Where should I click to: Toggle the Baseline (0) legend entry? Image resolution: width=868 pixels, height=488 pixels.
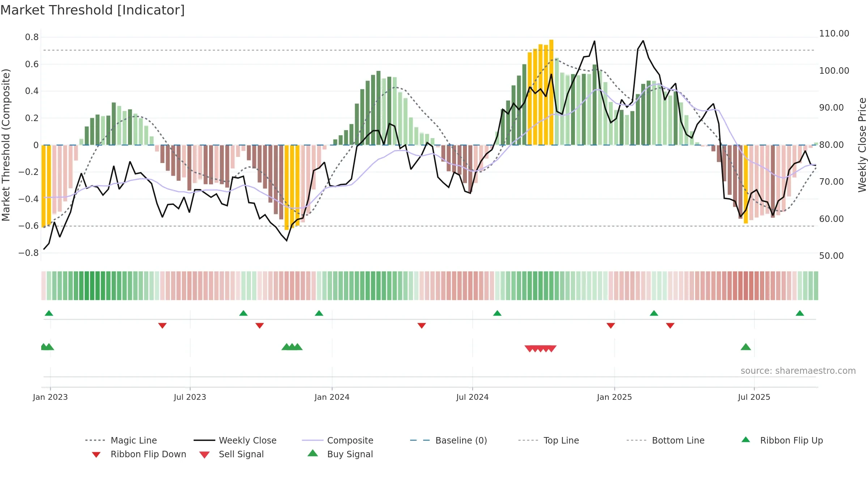[448, 440]
